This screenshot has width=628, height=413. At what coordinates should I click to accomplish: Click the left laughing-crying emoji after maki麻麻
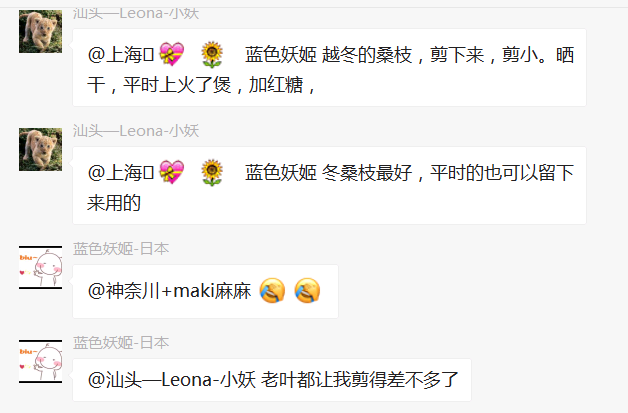271,291
